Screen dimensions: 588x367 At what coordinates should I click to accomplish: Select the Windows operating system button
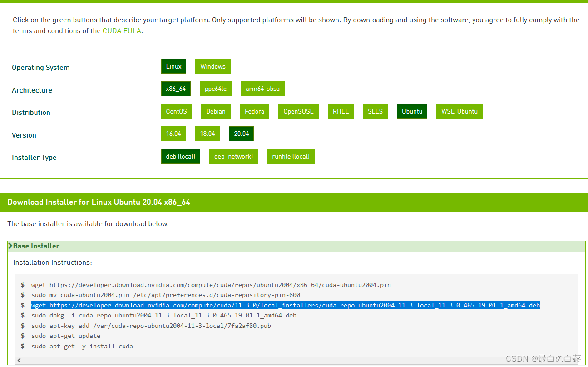213,66
